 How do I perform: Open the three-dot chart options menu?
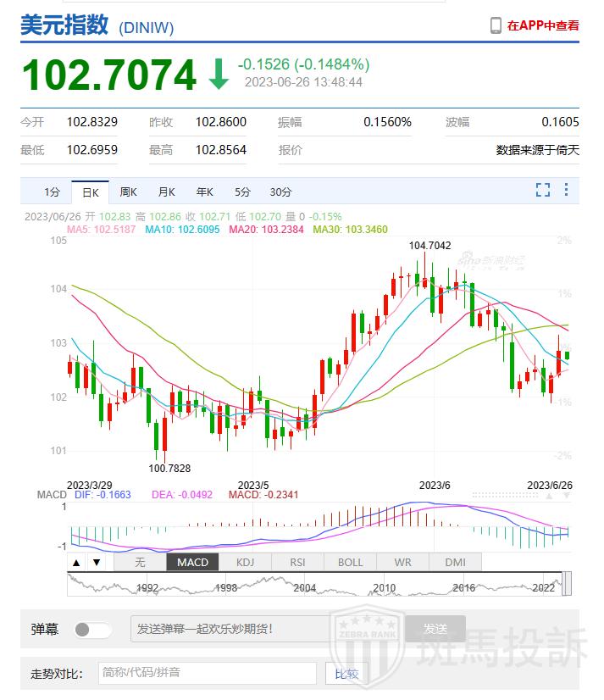click(x=567, y=191)
